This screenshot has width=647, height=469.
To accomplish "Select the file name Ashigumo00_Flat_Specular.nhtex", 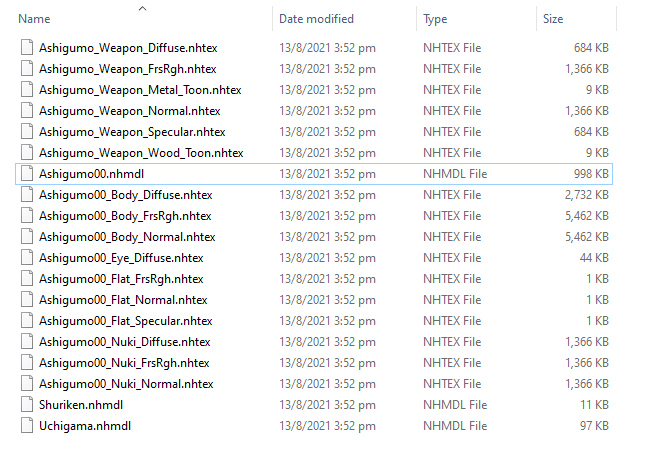I will [126, 321].
